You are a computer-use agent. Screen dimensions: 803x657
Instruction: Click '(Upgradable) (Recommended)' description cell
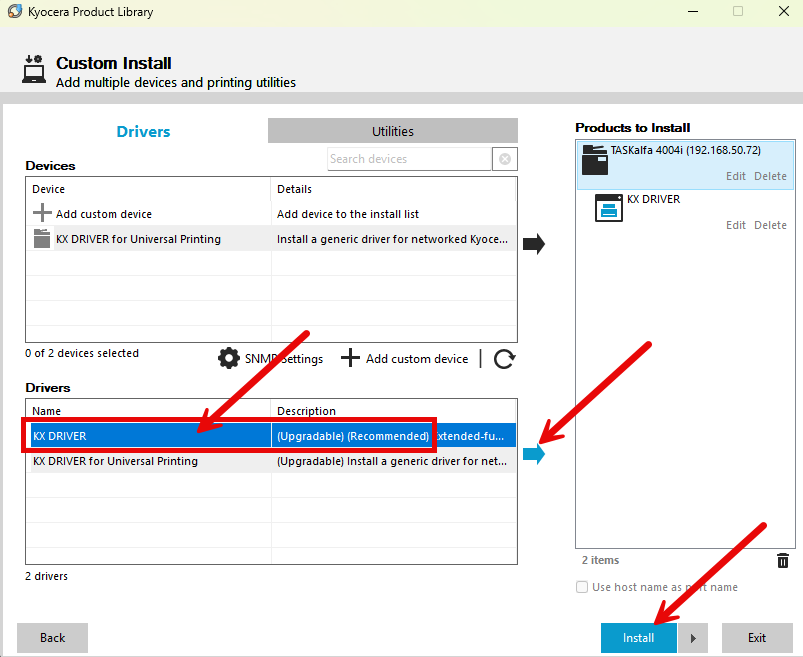point(393,436)
